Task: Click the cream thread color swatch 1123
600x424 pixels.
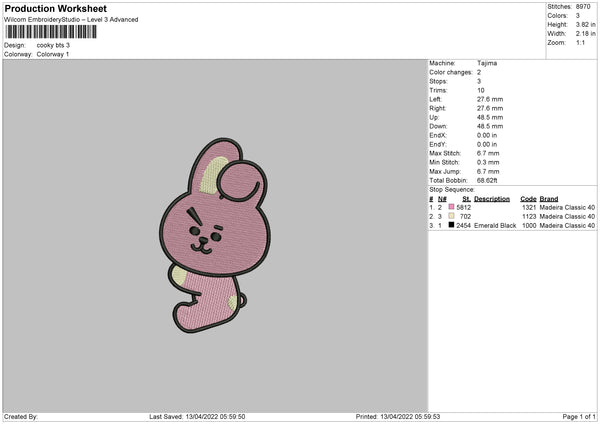Action: (x=452, y=216)
